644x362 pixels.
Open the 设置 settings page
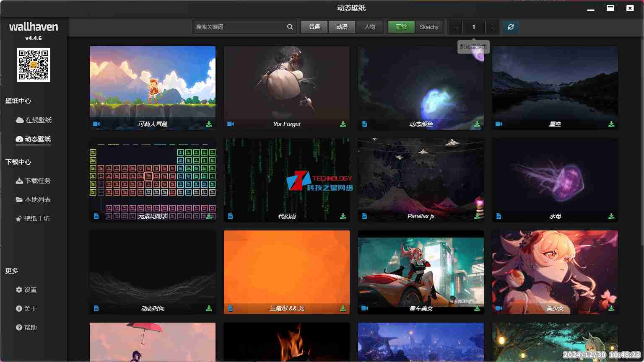pos(26,290)
